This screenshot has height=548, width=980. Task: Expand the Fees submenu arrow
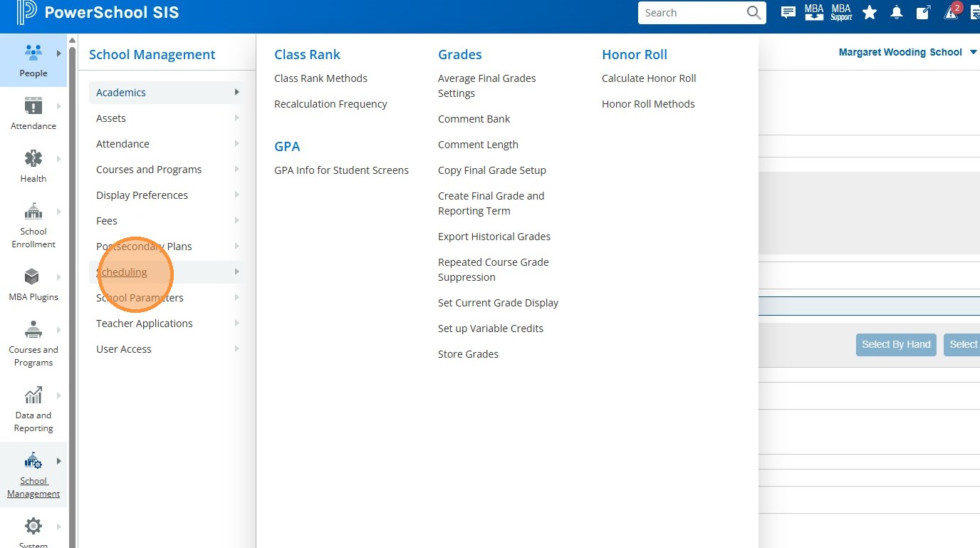(x=236, y=221)
